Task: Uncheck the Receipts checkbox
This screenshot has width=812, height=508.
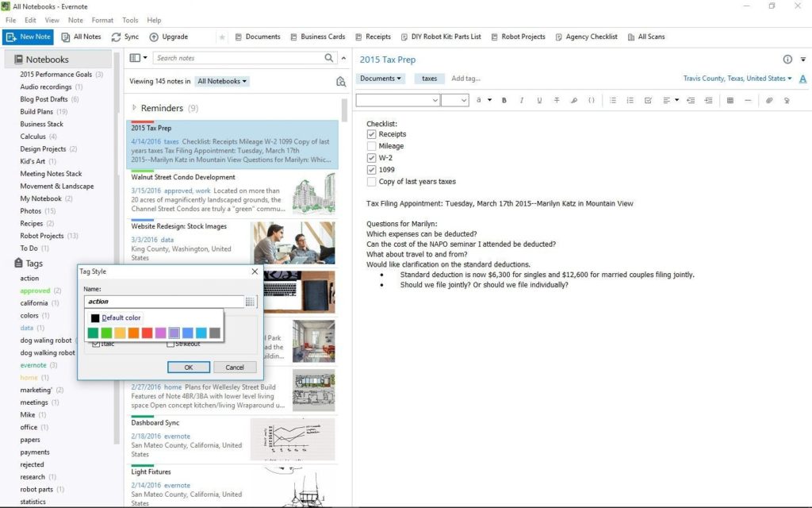Action: click(371, 134)
